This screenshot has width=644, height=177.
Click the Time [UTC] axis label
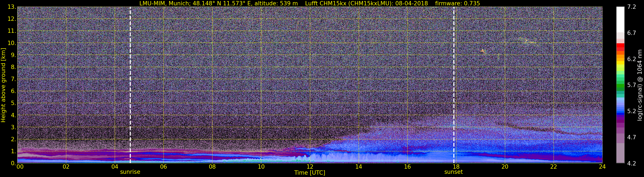coord(310,172)
